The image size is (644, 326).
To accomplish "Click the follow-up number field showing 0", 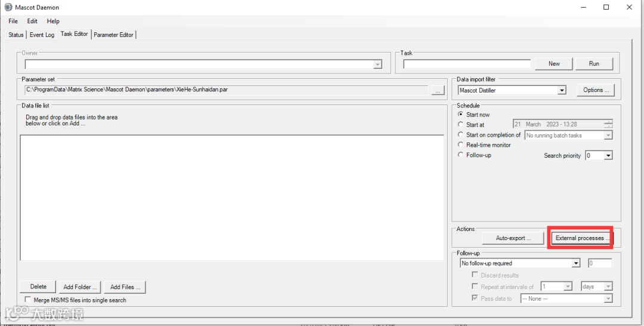I will click(600, 263).
